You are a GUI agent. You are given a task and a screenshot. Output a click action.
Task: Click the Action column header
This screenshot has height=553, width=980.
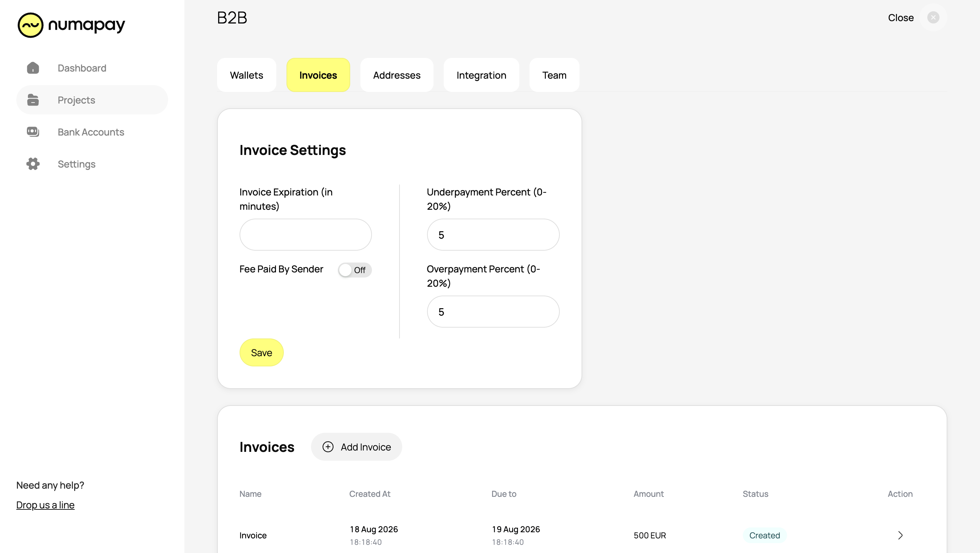click(900, 494)
